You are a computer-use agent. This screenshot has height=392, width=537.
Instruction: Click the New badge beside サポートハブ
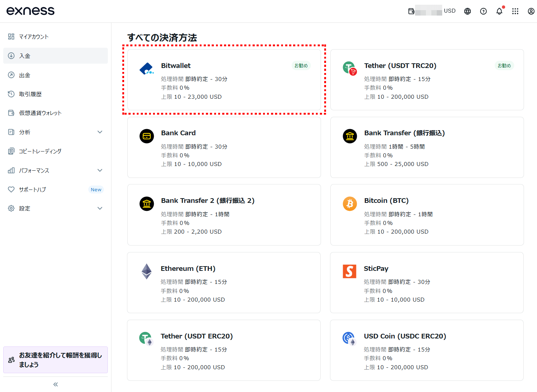pos(96,189)
